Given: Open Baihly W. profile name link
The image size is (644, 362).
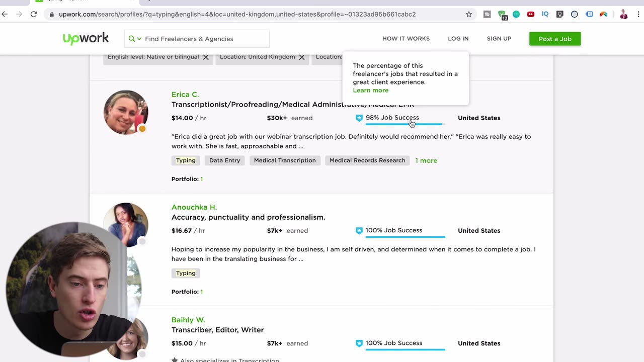Looking at the screenshot, I should (188, 320).
